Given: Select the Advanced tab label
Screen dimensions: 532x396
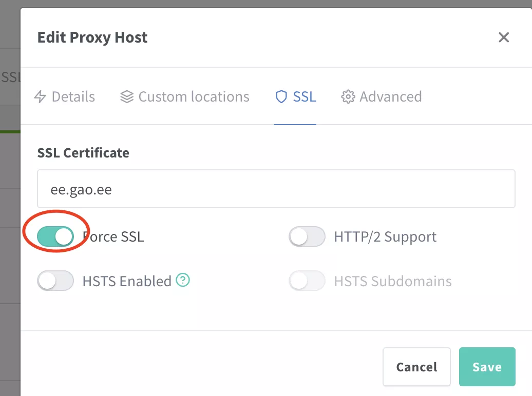Looking at the screenshot, I should [x=390, y=97].
